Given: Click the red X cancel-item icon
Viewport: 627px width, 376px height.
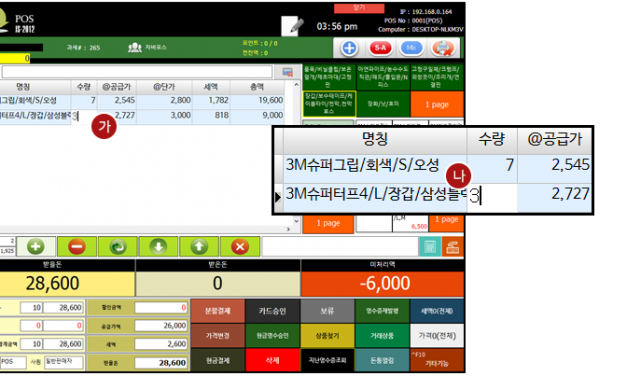Looking at the screenshot, I should coord(240,246).
